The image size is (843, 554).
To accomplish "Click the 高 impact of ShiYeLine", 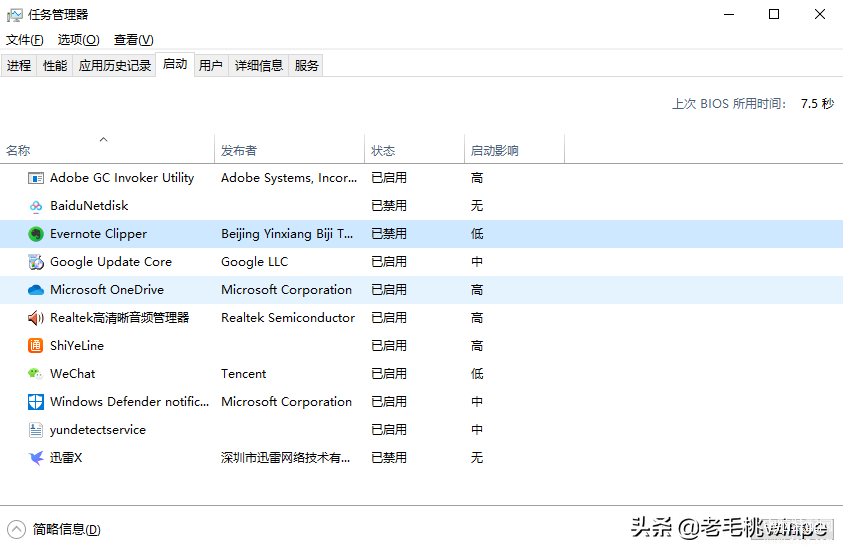I will (477, 346).
